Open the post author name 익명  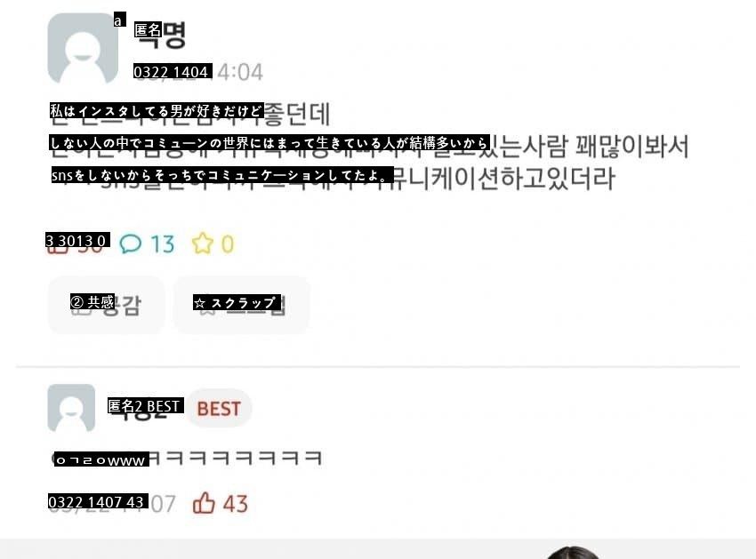pyautogui.click(x=160, y=35)
